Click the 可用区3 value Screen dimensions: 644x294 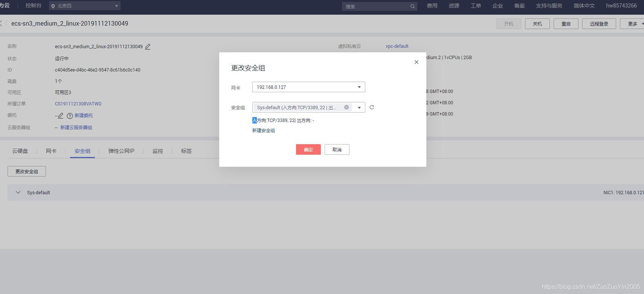pos(63,93)
